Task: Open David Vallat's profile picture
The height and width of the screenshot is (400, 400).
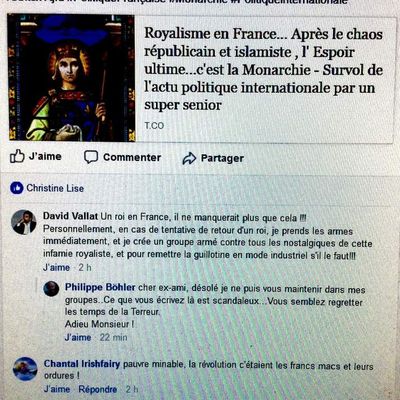Action: tap(24, 222)
